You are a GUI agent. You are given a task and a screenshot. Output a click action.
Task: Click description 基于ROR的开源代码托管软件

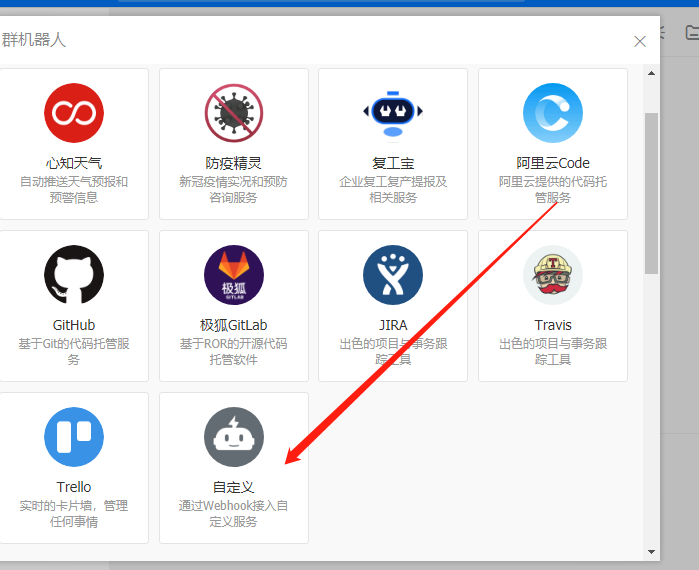[234, 351]
